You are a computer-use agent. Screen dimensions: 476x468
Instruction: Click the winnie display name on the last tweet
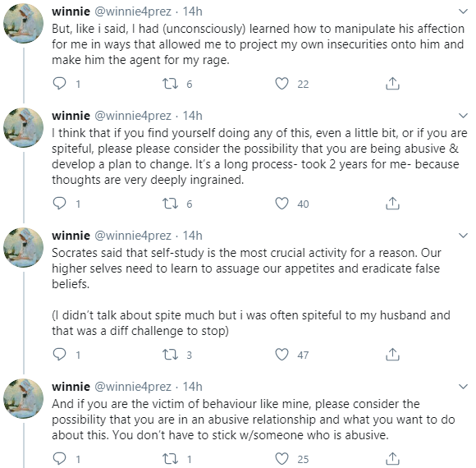[71, 387]
